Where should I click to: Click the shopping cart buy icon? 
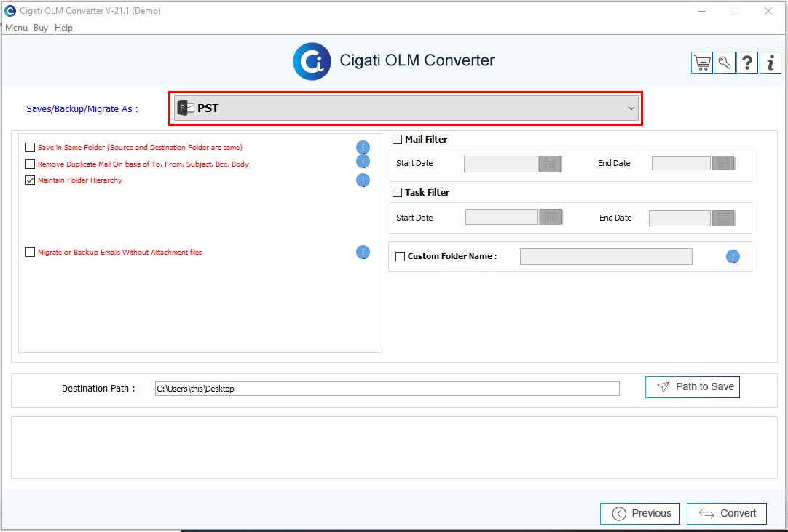click(702, 63)
